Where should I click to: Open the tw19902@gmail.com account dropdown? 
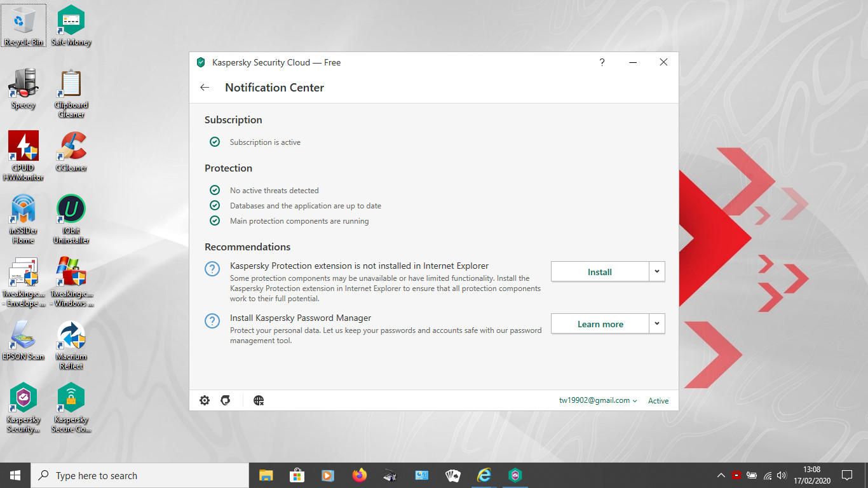click(x=598, y=400)
